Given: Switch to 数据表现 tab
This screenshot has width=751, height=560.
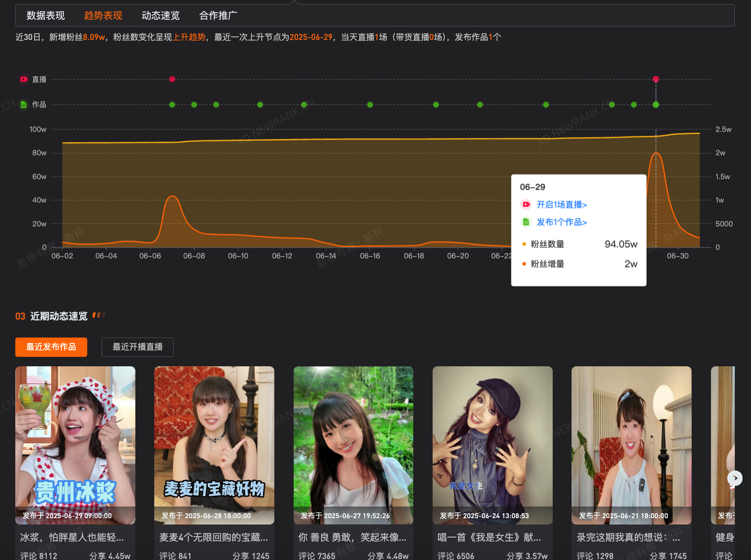Looking at the screenshot, I should tap(45, 15).
